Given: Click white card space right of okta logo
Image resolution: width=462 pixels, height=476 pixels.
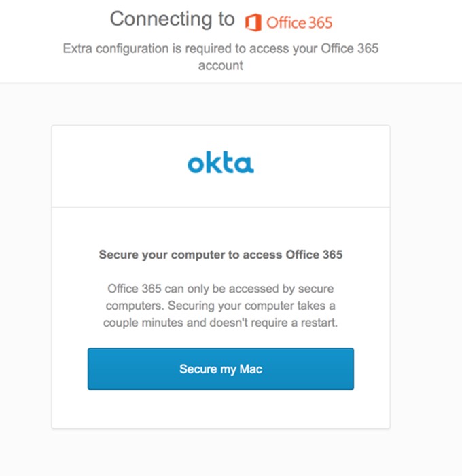Looking at the screenshot, I should click(326, 165).
